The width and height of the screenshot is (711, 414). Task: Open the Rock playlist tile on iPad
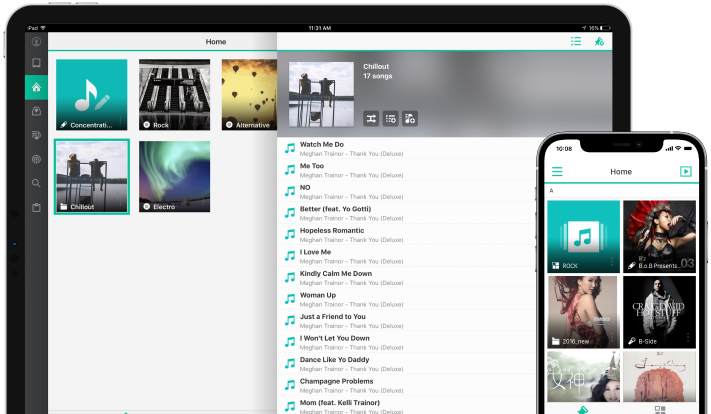tap(175, 95)
